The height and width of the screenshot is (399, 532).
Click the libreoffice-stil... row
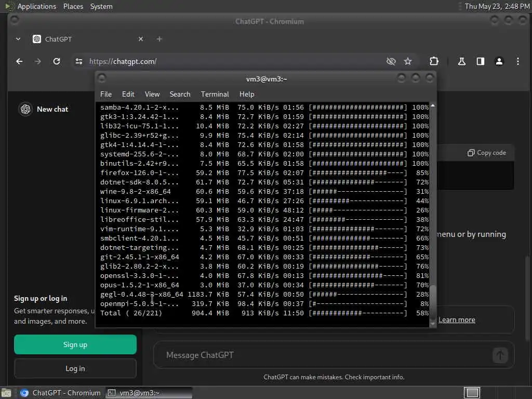pos(264,220)
